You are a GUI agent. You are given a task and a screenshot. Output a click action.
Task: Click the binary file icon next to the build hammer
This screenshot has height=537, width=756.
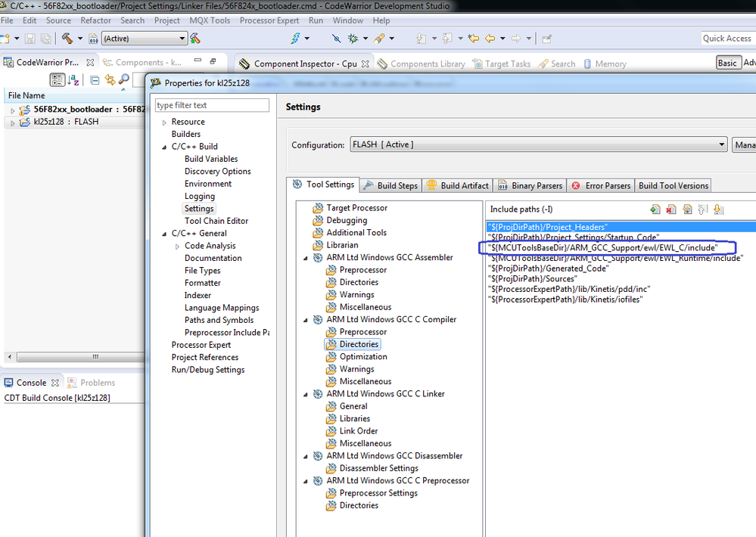pyautogui.click(x=93, y=39)
